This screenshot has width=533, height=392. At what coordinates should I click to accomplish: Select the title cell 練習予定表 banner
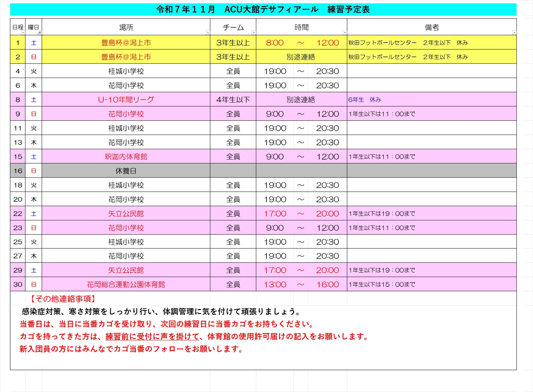[263, 10]
